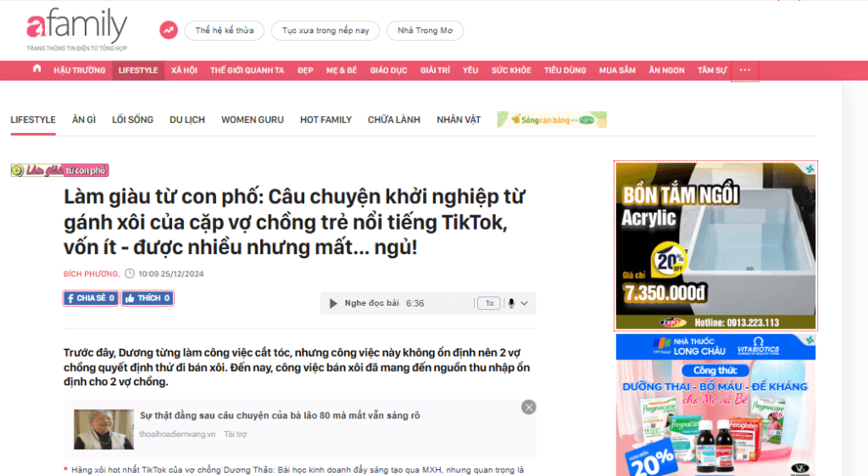Click the Làm giàu từ con phố badge
This screenshot has width=868, height=476.
coord(60,170)
